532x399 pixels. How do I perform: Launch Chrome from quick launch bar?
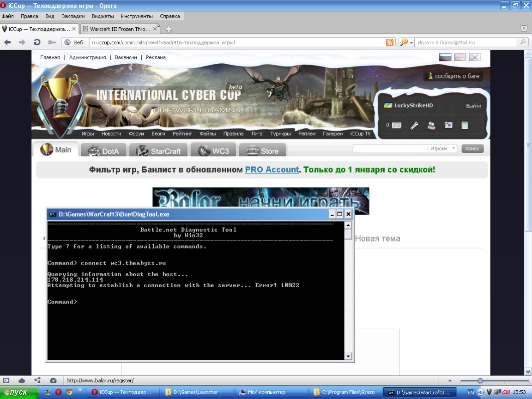[x=69, y=392]
